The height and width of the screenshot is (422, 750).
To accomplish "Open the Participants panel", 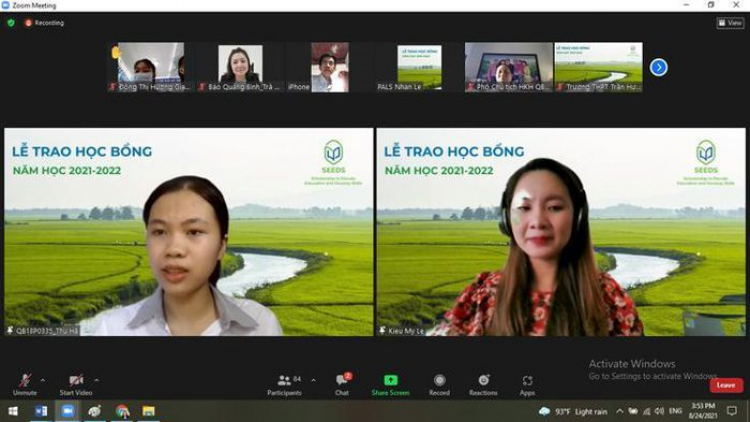I will click(x=284, y=385).
